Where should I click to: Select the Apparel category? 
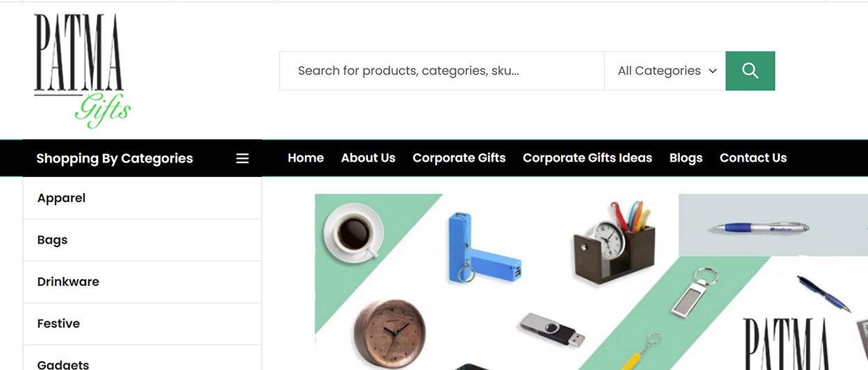pyautogui.click(x=142, y=198)
